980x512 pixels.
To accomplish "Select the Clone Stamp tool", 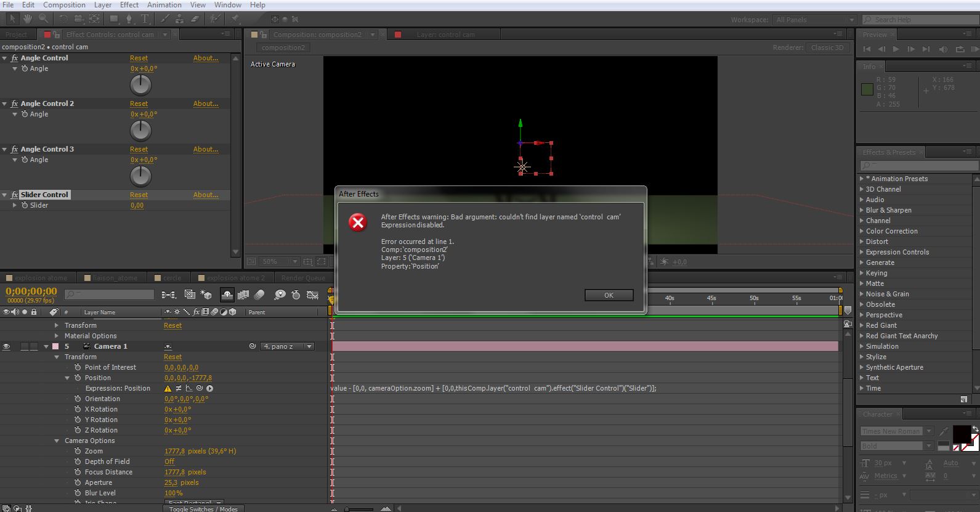I will pos(179,19).
